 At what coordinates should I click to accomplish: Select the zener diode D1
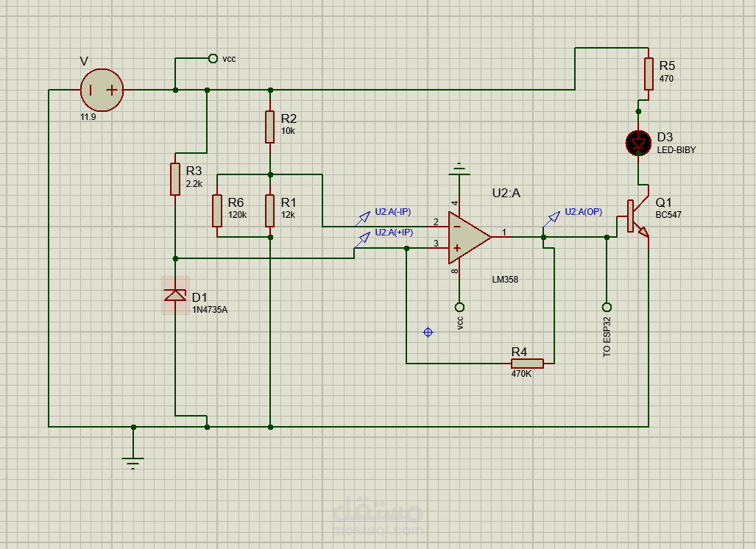[x=175, y=295]
